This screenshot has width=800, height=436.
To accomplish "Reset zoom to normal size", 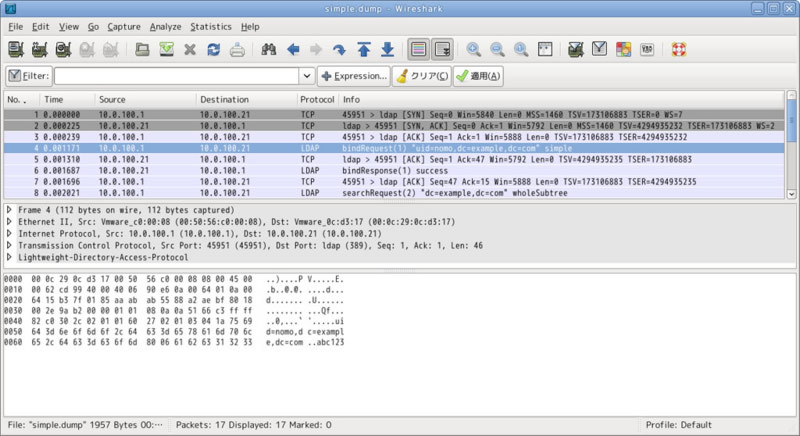I will (x=521, y=49).
